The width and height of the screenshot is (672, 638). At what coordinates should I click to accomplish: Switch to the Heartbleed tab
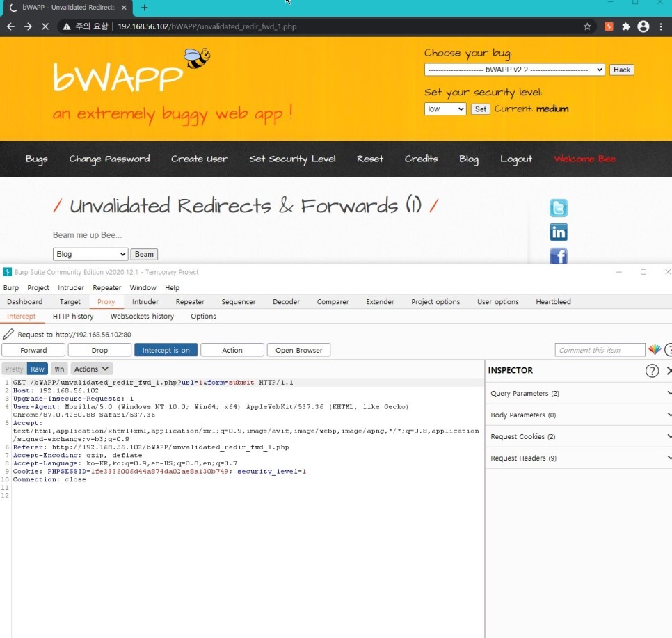click(x=553, y=301)
